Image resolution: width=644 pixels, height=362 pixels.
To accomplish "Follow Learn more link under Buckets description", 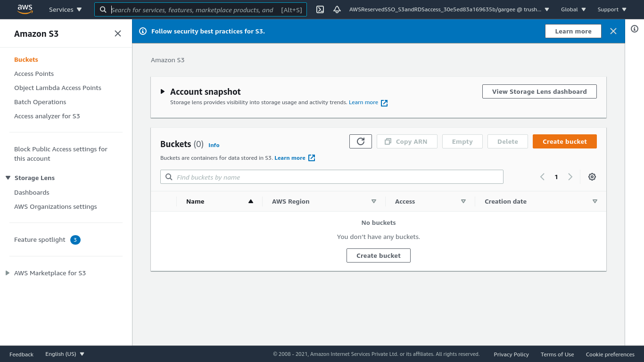I will [x=290, y=158].
